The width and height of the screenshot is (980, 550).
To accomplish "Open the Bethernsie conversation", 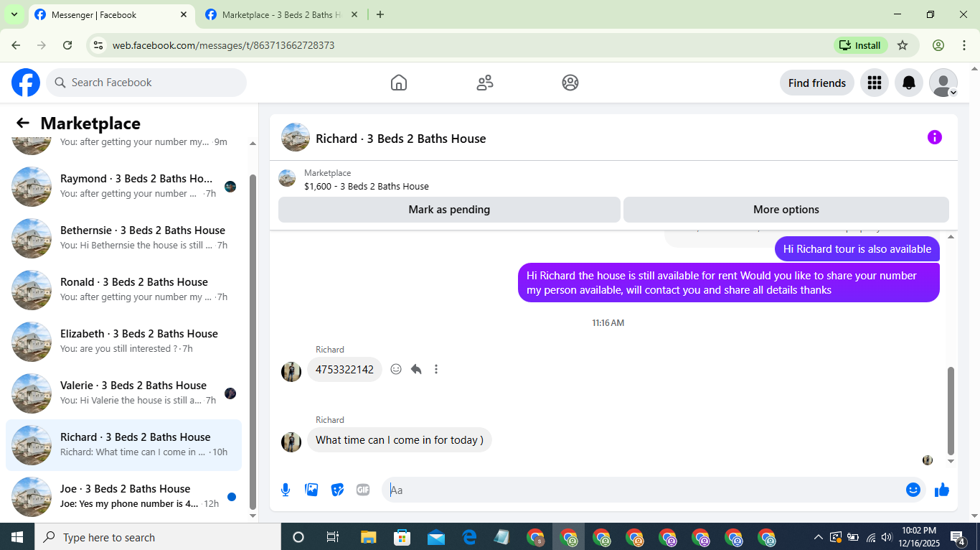I will [x=123, y=238].
